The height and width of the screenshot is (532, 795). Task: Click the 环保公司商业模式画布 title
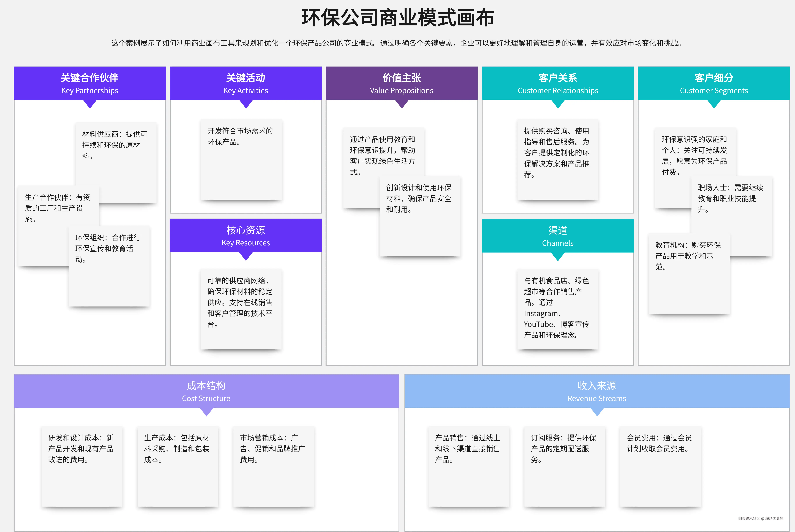pyautogui.click(x=397, y=18)
